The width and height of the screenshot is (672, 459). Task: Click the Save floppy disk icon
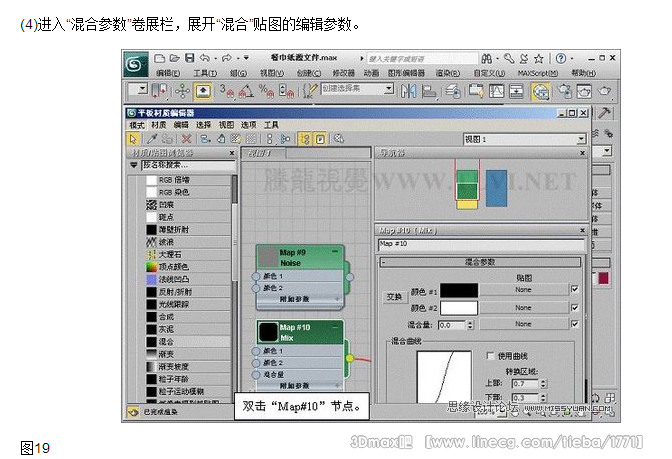189,58
